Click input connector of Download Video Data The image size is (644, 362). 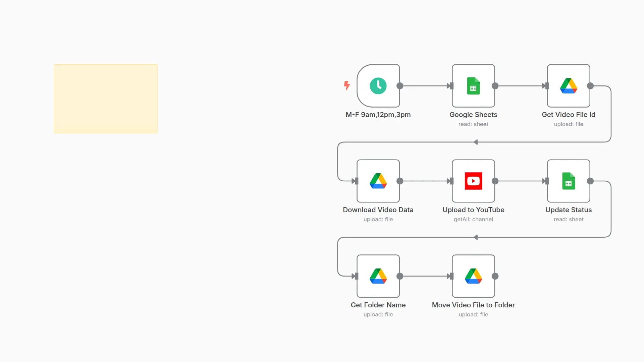[356, 181]
